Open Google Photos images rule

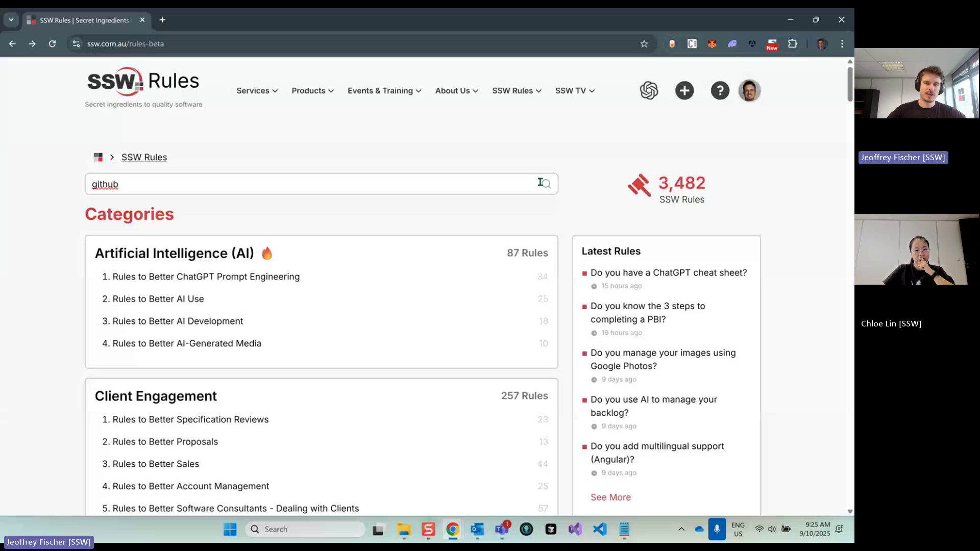[x=663, y=360]
